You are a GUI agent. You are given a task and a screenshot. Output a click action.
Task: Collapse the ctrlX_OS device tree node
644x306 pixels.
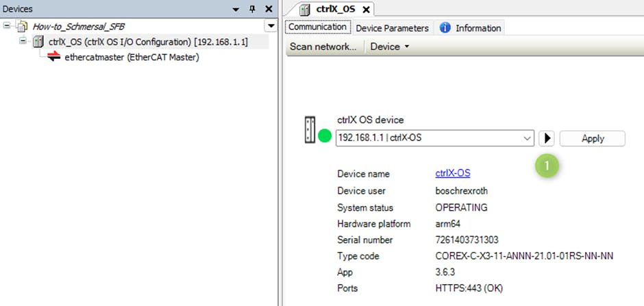point(23,42)
